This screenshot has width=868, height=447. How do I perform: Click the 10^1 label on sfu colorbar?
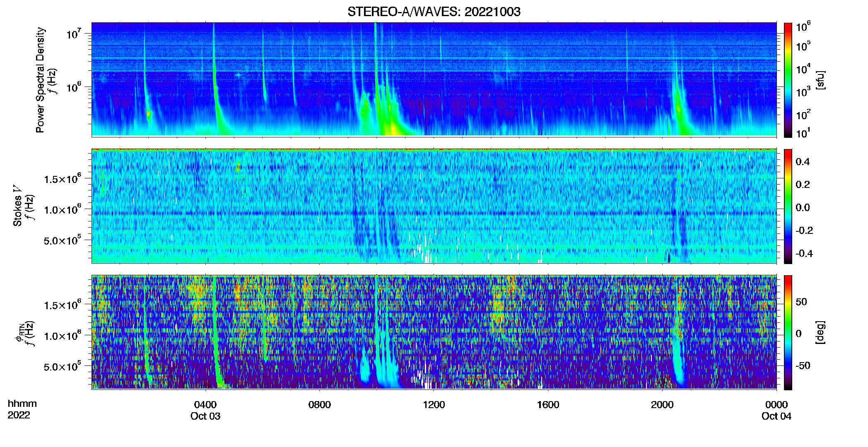tap(803, 133)
